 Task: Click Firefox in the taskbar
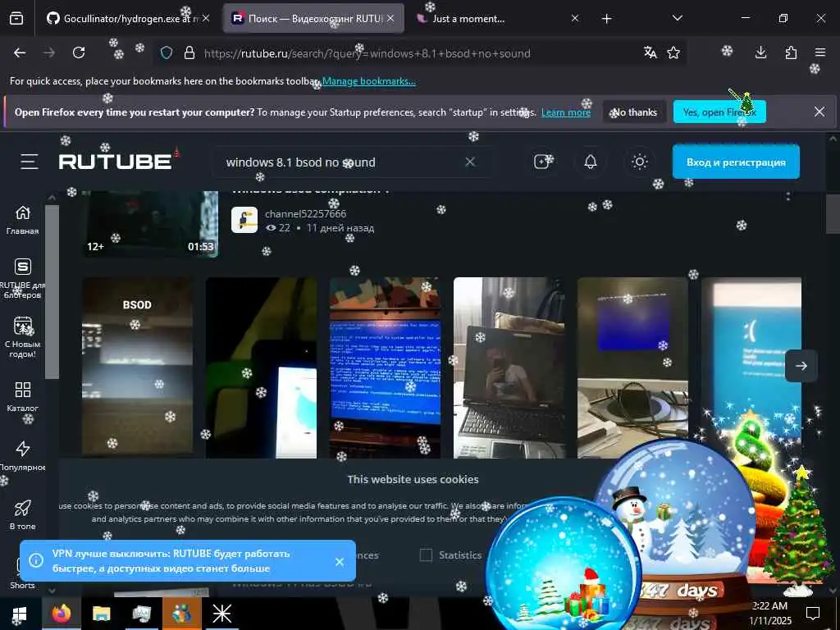coord(61,614)
